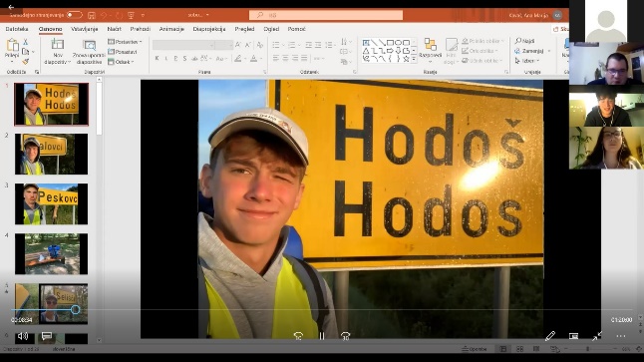Switch to the Animacije ribbon tab

pyautogui.click(x=171, y=29)
